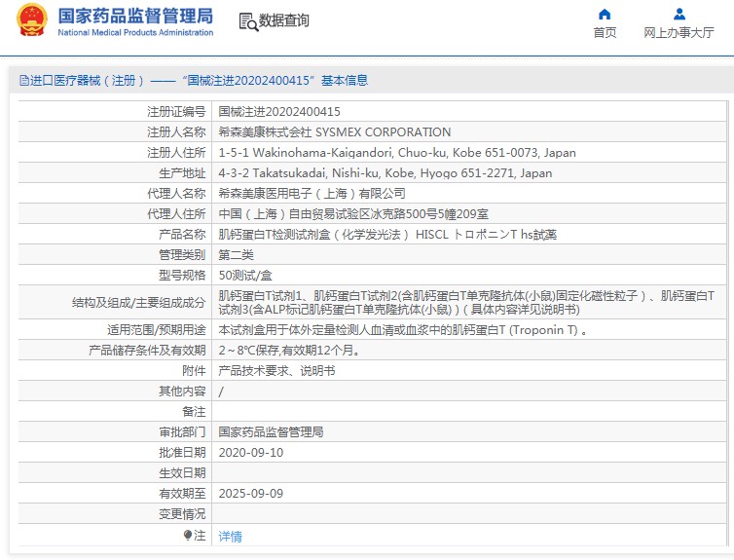Open 网上办事大厅 text link
The width and height of the screenshot is (734, 560).
tap(679, 32)
